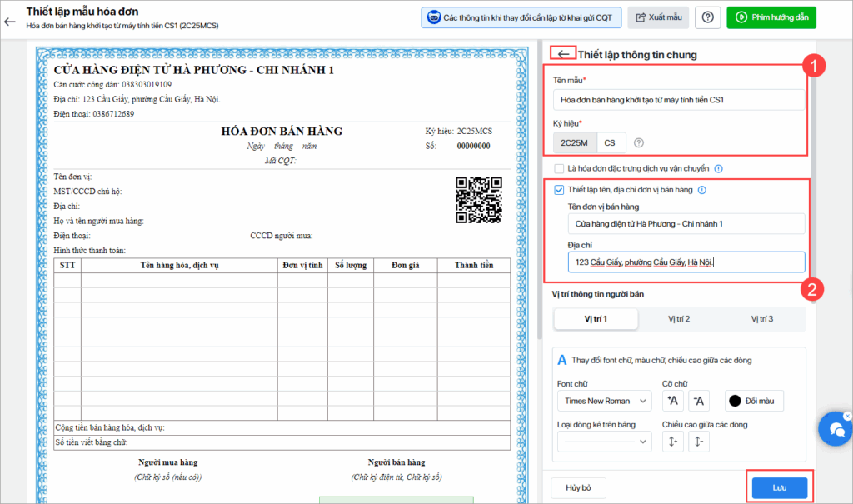Open the help question mark in top toolbar
853x504 pixels.
[x=707, y=17]
